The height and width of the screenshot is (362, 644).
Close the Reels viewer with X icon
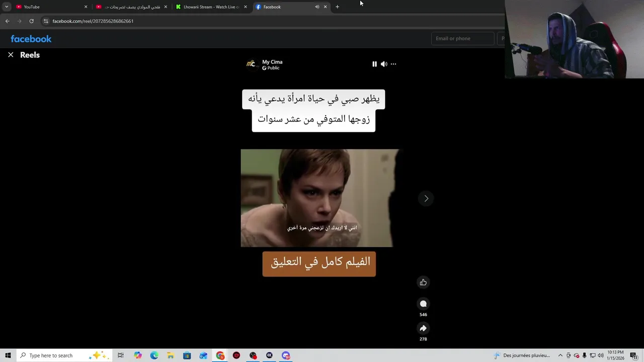pyautogui.click(x=11, y=55)
